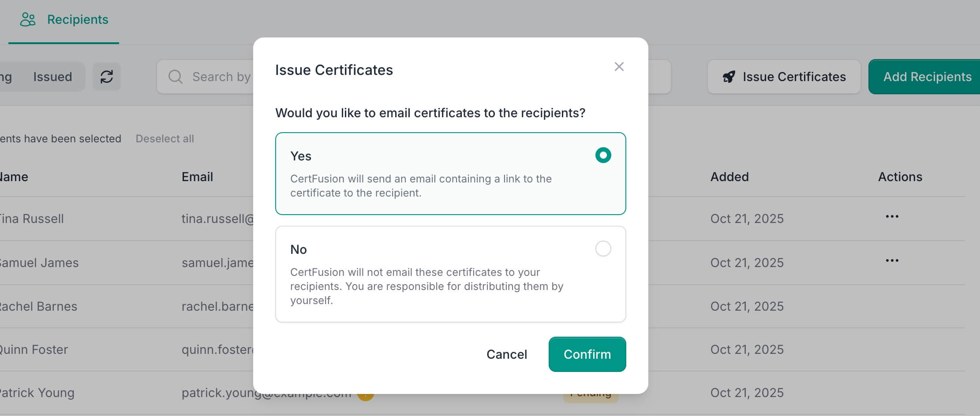980x416 pixels.
Task: Select the Issued filter tab
Action: 52,77
